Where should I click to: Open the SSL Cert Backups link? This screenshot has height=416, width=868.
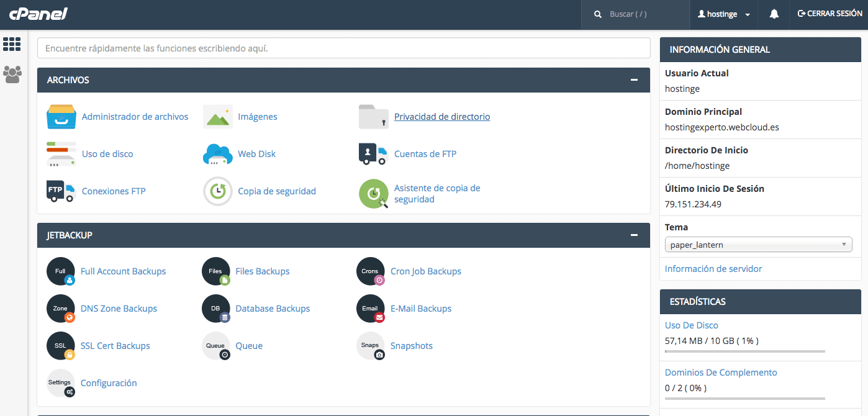click(115, 346)
